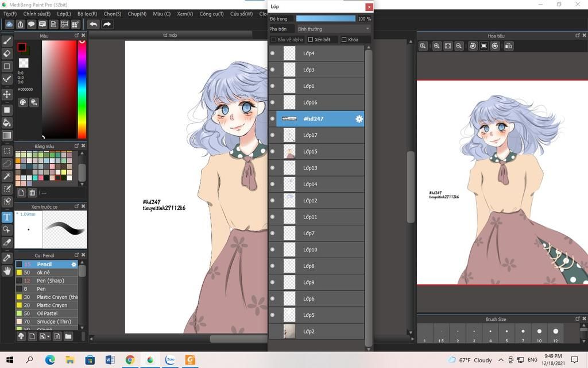Switch to the td.mdp document tab
Image resolution: width=588 pixels, height=368 pixels.
(x=170, y=35)
